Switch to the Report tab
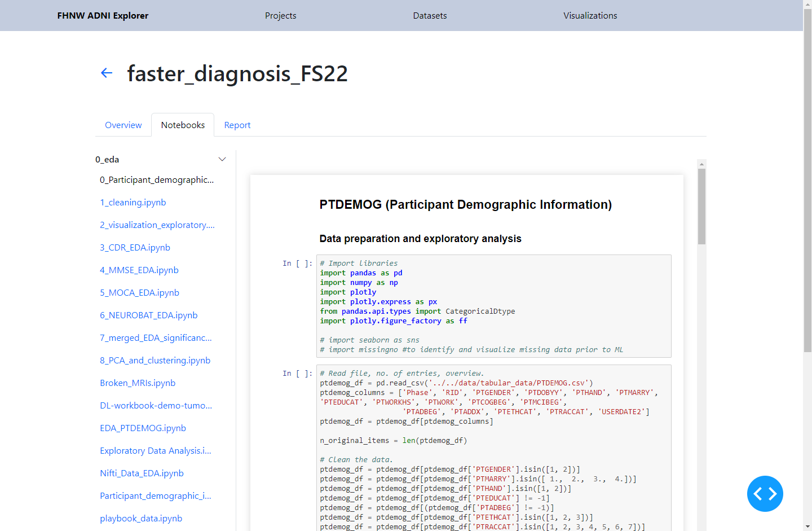This screenshot has height=531, width=812. (x=237, y=125)
